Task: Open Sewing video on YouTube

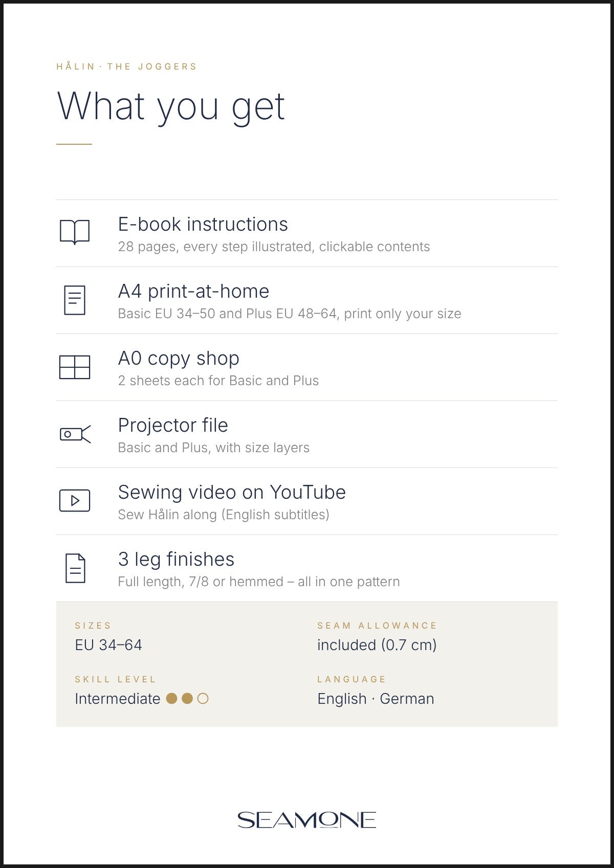Action: coord(232,493)
